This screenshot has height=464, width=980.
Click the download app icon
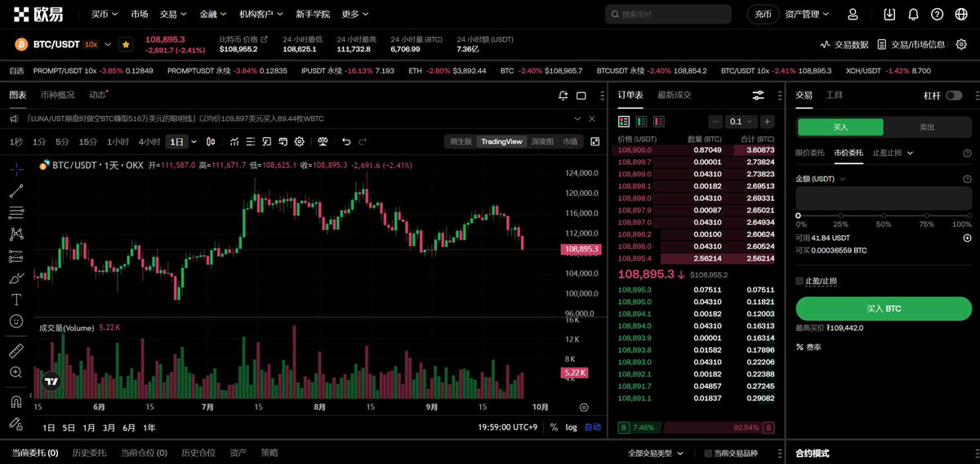coord(889,14)
